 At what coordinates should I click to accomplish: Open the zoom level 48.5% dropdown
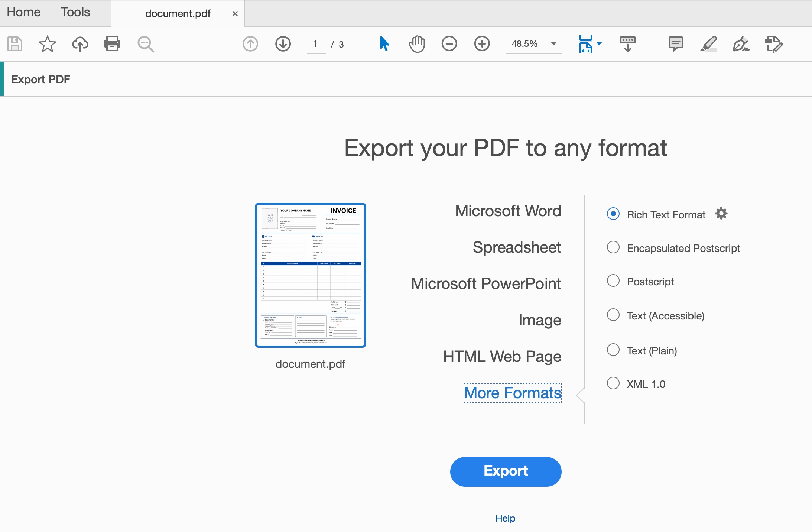coord(534,44)
